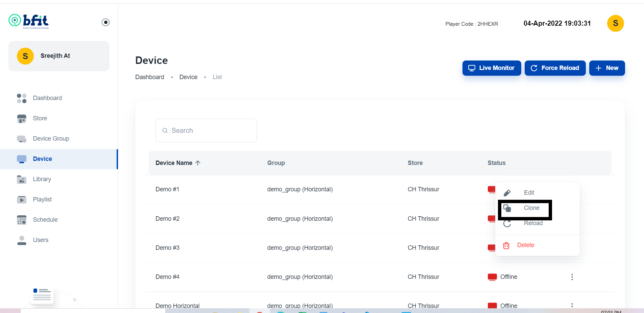Screen dimensions: 644x313
Task: Click the red status icon for Demo #1
Action: (492, 190)
